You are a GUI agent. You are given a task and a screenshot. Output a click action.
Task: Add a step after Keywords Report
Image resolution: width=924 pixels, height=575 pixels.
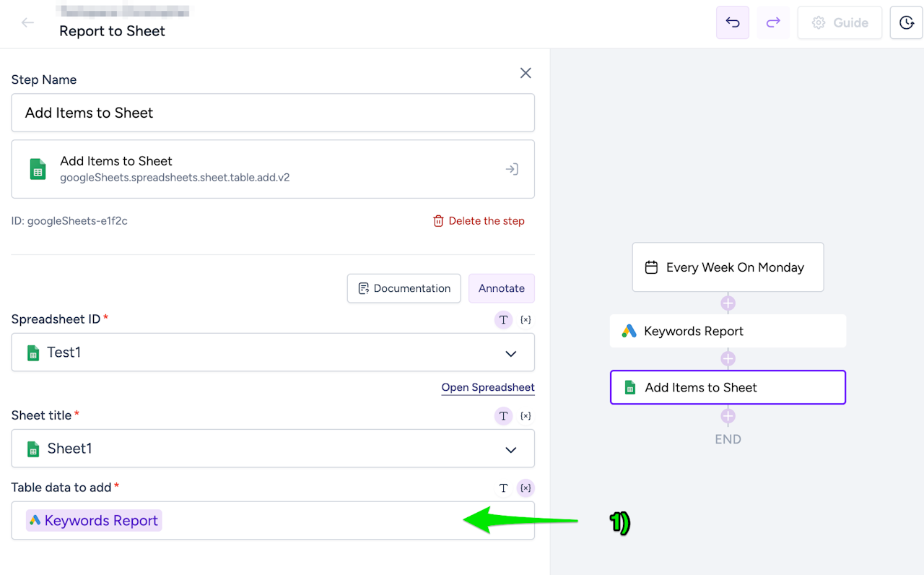coord(728,358)
